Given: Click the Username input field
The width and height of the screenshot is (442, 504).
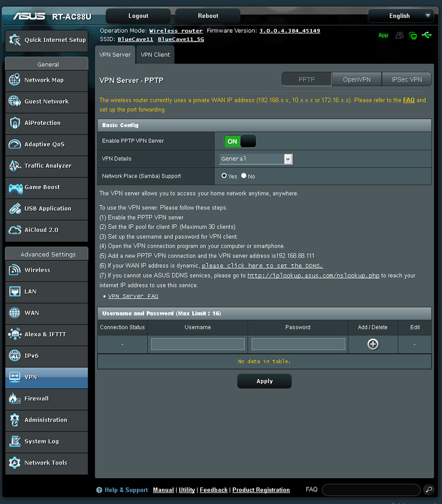Looking at the screenshot, I should pos(198,344).
